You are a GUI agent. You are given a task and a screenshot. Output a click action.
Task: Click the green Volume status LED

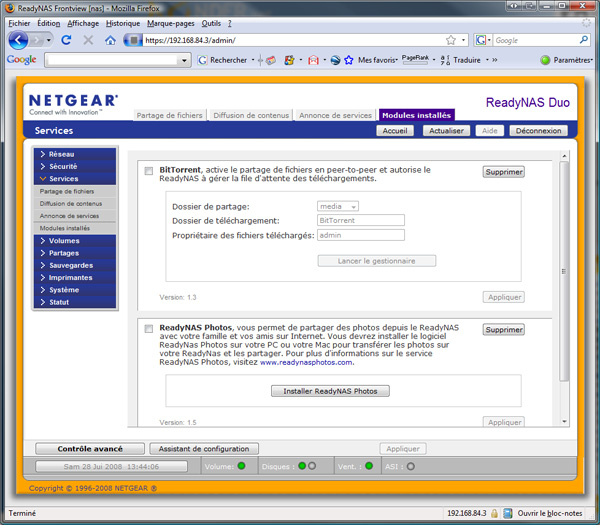tap(241, 466)
